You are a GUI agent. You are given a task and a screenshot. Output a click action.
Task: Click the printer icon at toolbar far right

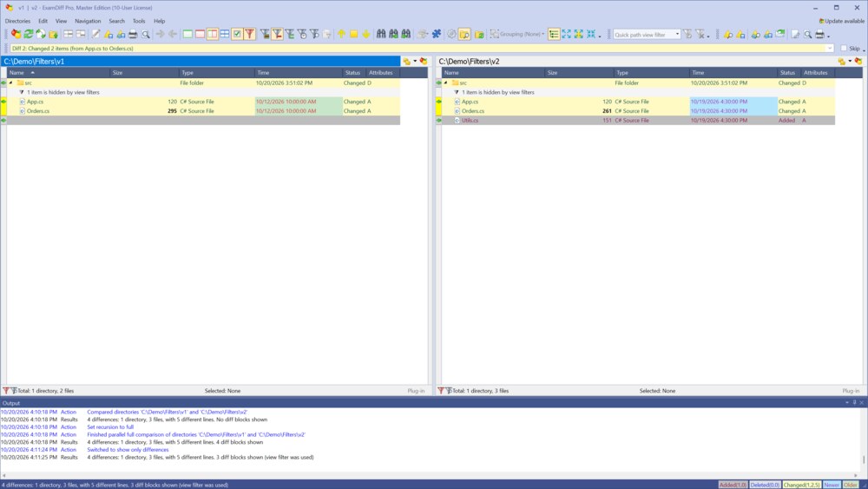tap(820, 35)
